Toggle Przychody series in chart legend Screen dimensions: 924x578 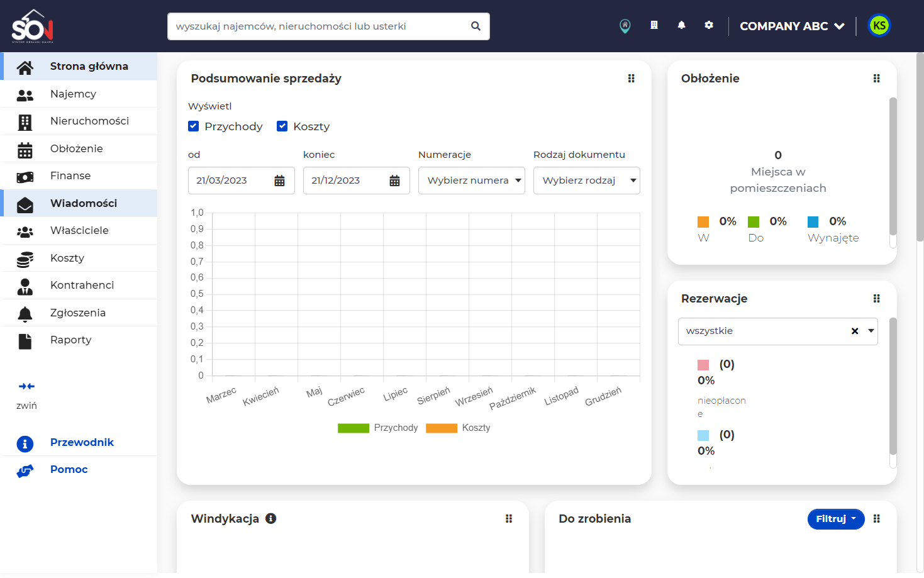[x=378, y=428]
